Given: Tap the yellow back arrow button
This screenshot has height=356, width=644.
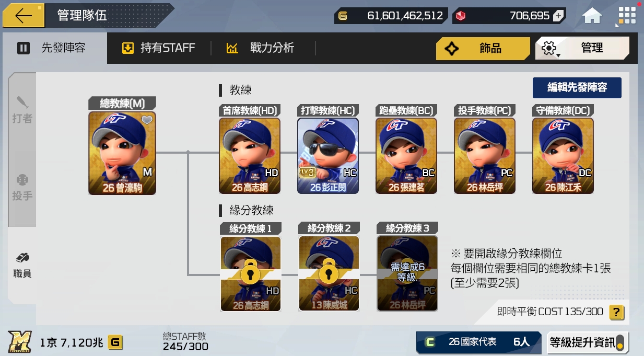Looking at the screenshot, I should click(24, 16).
